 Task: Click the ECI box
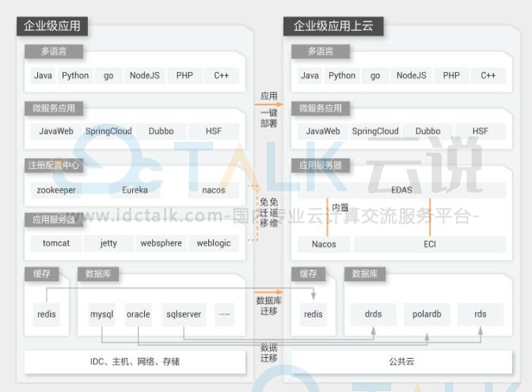pos(430,245)
